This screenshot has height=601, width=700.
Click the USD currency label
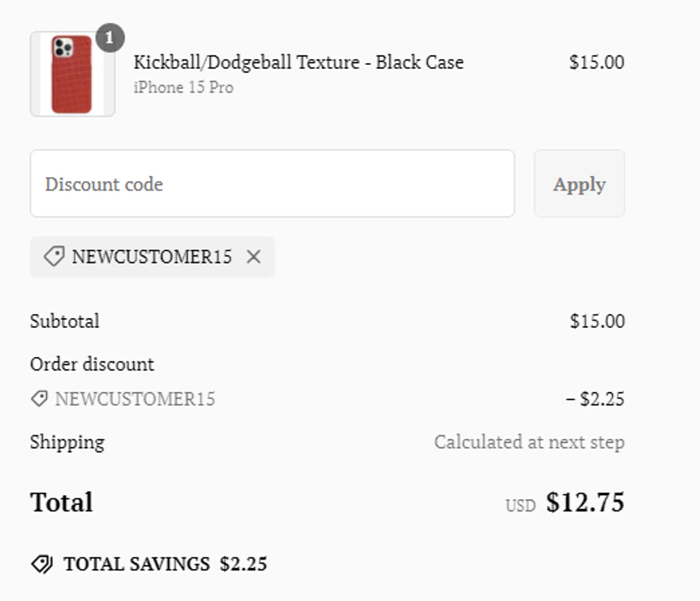[x=520, y=505]
